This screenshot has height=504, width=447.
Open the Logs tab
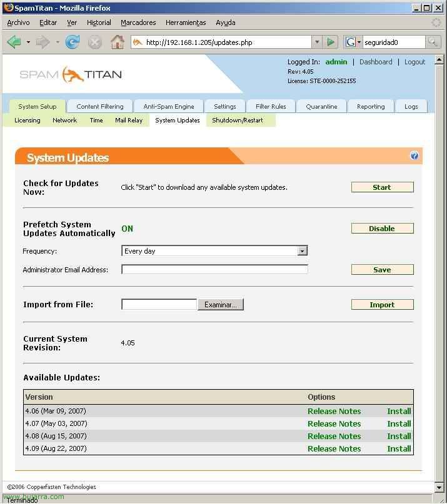point(411,106)
